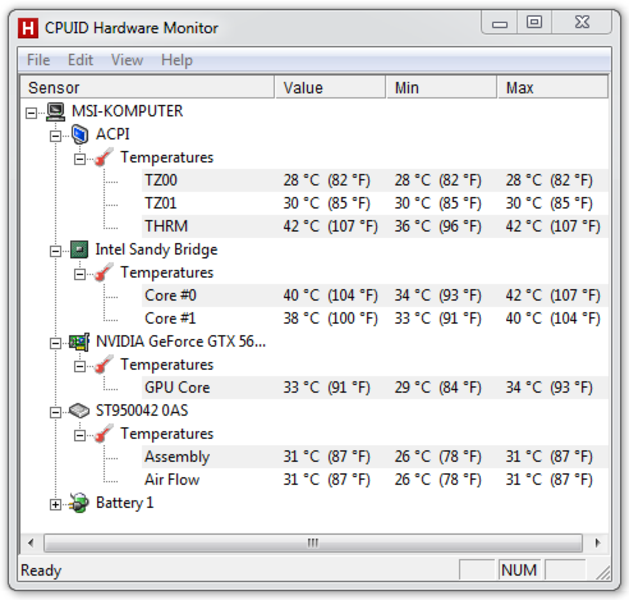Collapse ACPI Temperatures branch
The height and width of the screenshot is (600, 629).
point(80,160)
